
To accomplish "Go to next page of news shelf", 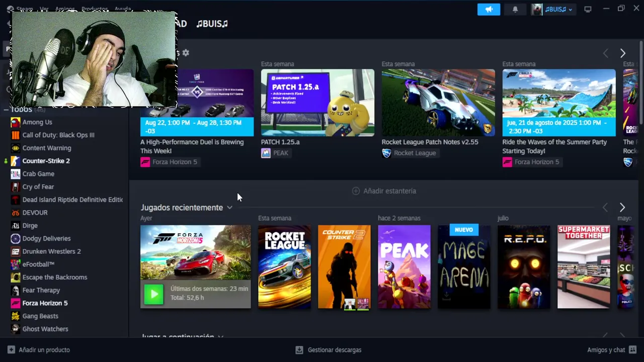I will (x=623, y=53).
